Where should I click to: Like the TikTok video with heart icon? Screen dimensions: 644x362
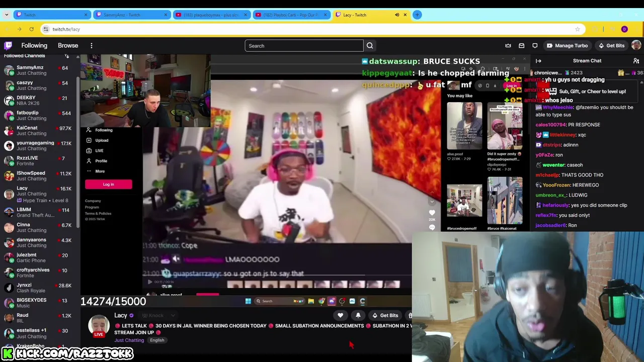[432, 213]
